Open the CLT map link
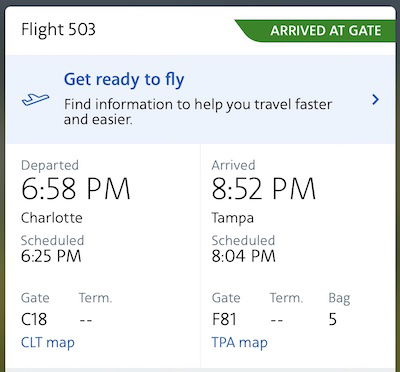The width and height of the screenshot is (400, 372). click(x=48, y=343)
